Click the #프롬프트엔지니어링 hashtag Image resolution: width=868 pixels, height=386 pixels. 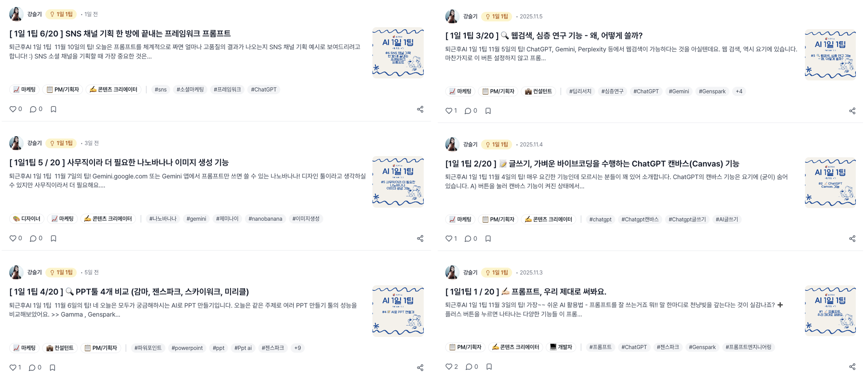pos(748,347)
